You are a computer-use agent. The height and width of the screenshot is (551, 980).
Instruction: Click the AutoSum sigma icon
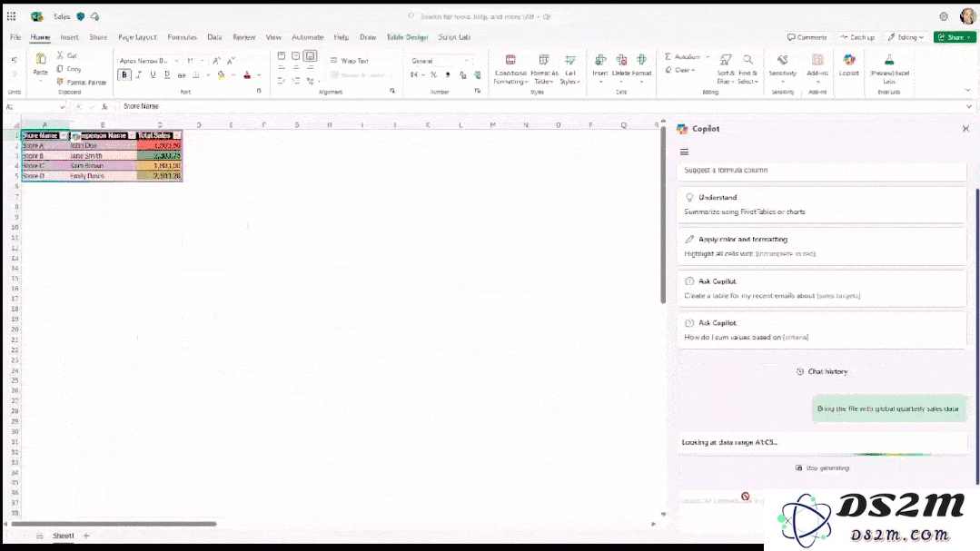point(668,57)
